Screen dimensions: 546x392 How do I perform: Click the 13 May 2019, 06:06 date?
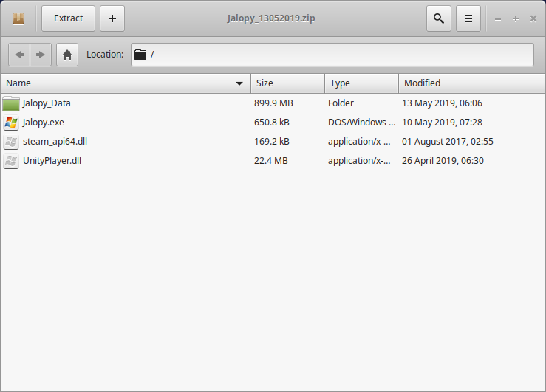coord(443,103)
